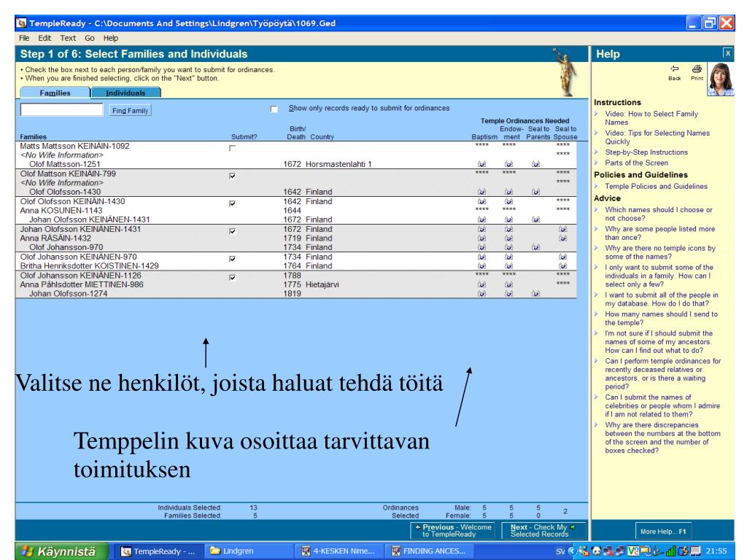Click Next - Check My Selected Records button
747x560 pixels.
[543, 531]
